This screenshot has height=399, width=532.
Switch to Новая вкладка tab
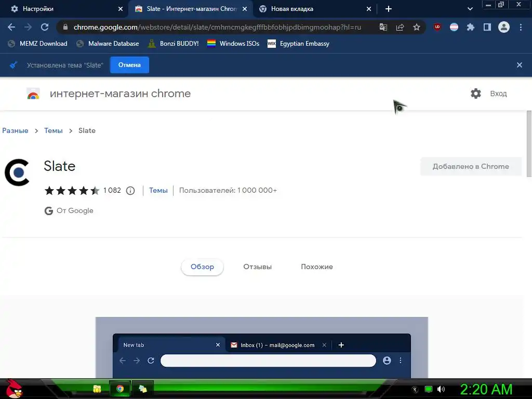click(314, 9)
